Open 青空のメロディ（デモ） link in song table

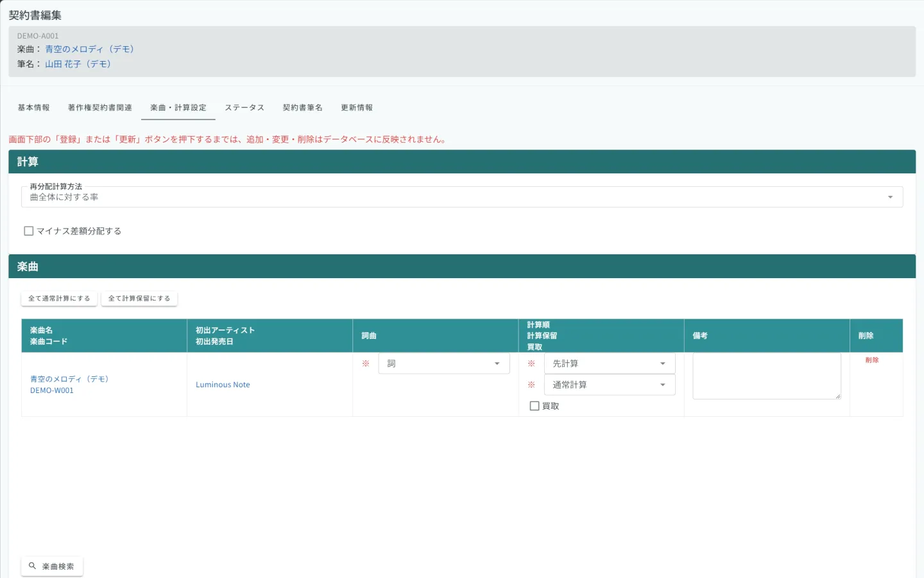pyautogui.click(x=69, y=379)
